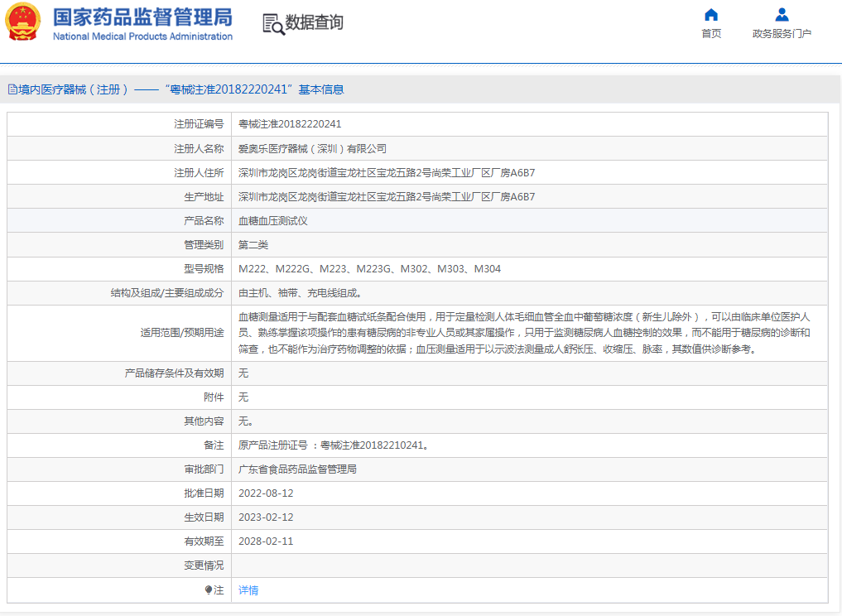Click the national emblem logo
The image size is (842, 616).
[x=22, y=22]
